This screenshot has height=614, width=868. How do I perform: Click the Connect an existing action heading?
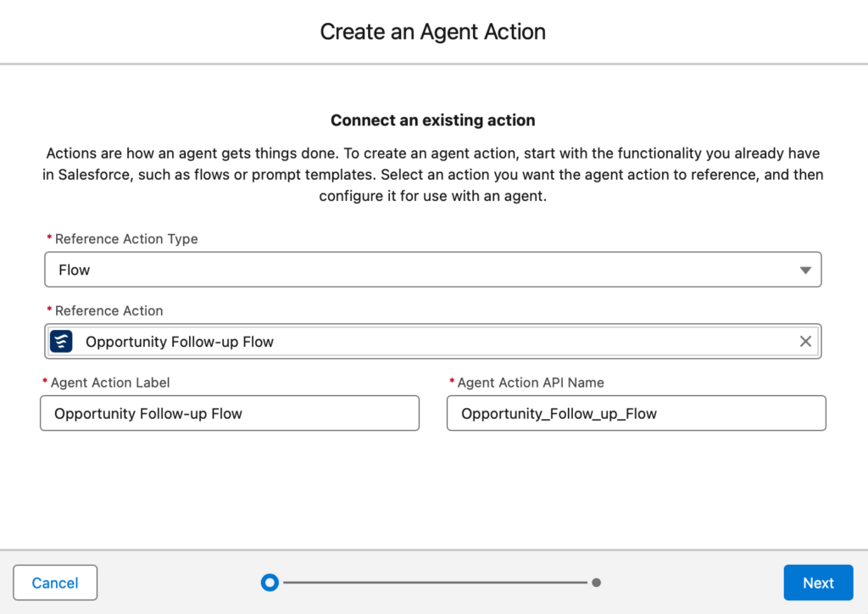(x=432, y=120)
